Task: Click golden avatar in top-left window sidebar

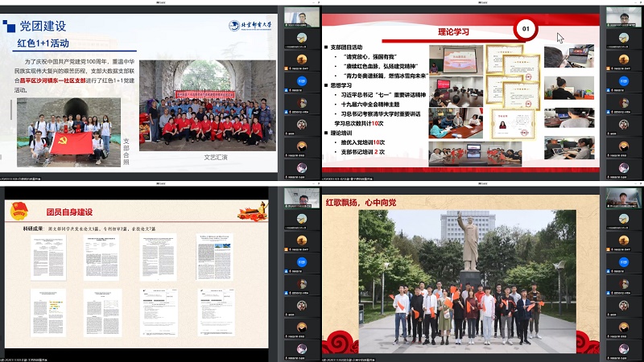Action: click(x=302, y=59)
